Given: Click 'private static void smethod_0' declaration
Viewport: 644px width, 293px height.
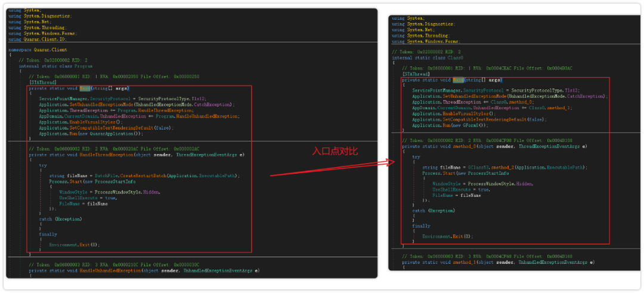Looking at the screenshot, I should (494, 146).
